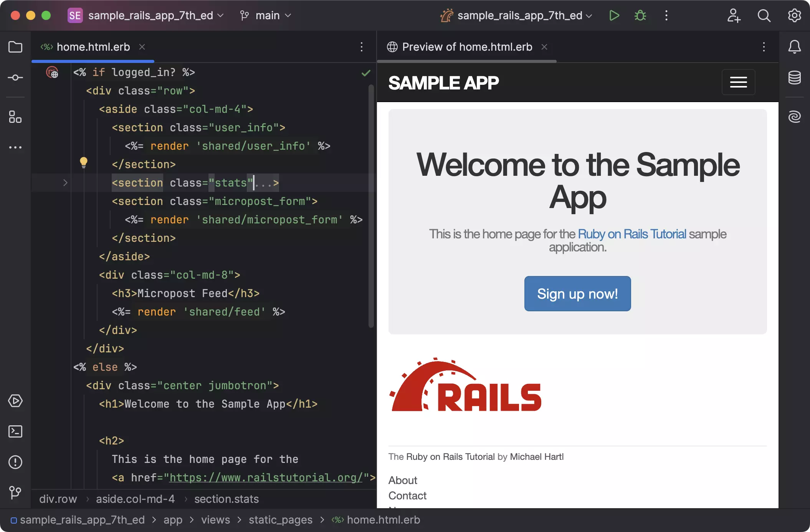Click the Sign up now! button
Image resolution: width=810 pixels, height=532 pixels.
pos(577,294)
